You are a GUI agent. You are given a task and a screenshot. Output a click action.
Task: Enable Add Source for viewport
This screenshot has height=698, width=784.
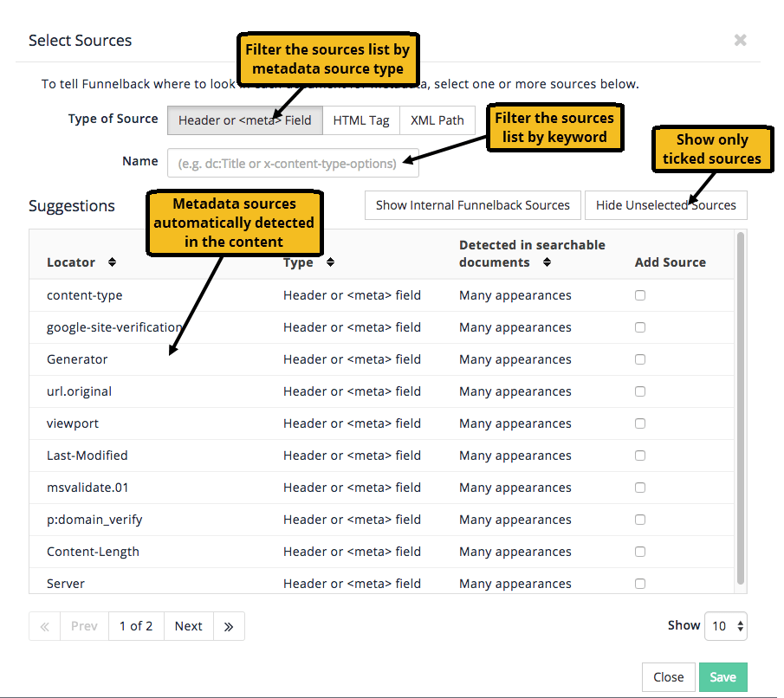pos(640,423)
